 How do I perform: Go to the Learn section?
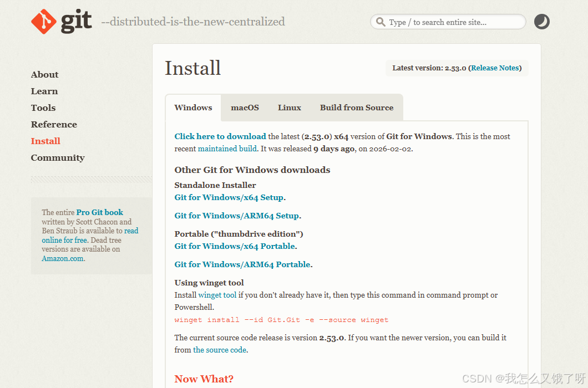(x=44, y=91)
